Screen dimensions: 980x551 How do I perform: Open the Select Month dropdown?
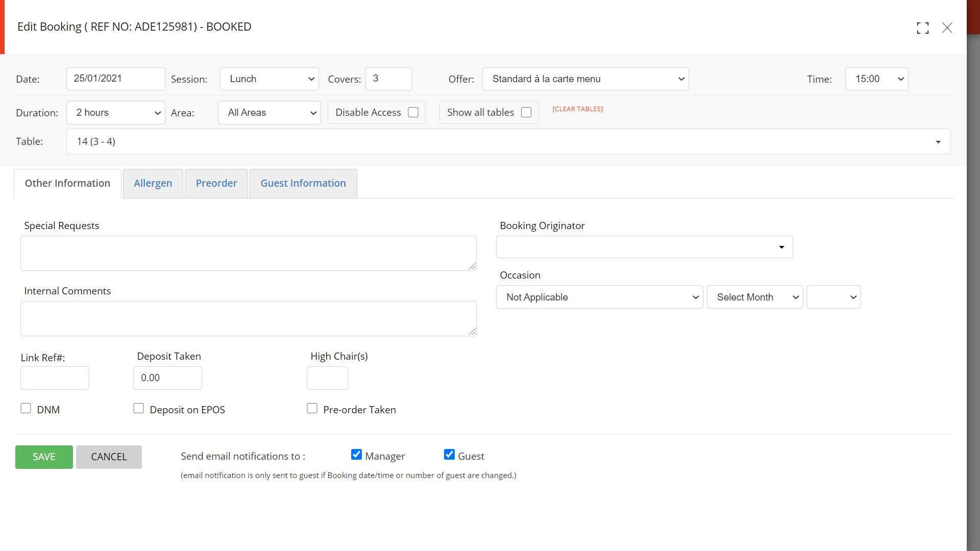[x=755, y=297]
